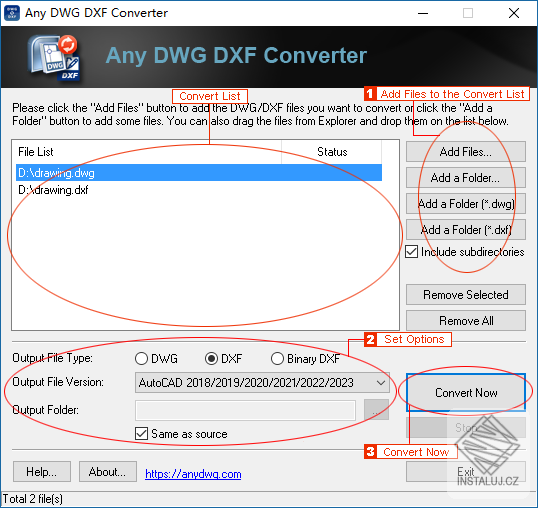This screenshot has width=538, height=508.
Task: Click the DWG DXF logo in the banner
Action: 55,58
